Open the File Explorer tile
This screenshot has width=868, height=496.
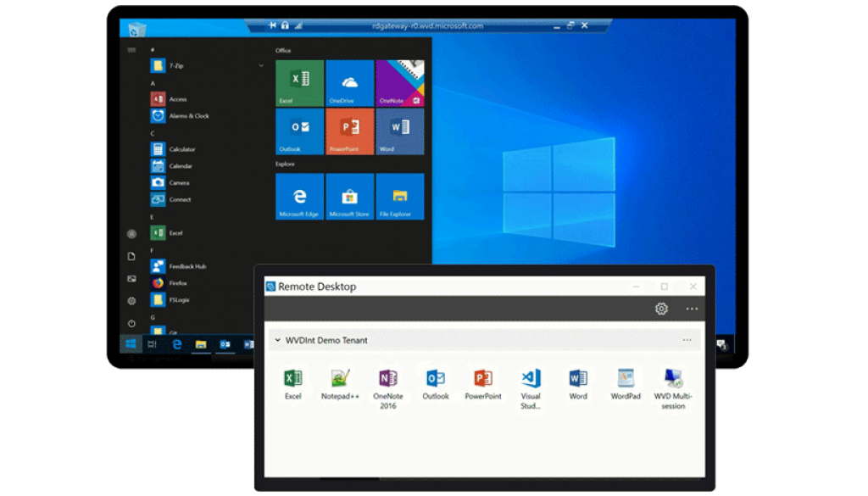tap(400, 197)
